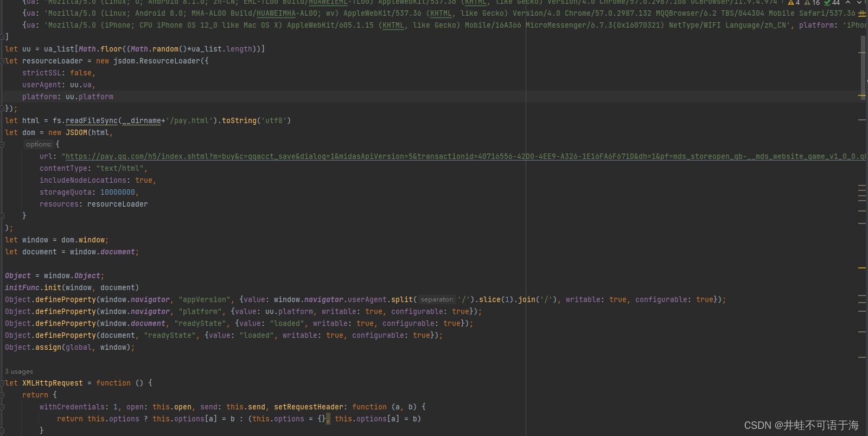This screenshot has width=868, height=436.
Task: Click the 'contentType' property
Action: [63, 168]
